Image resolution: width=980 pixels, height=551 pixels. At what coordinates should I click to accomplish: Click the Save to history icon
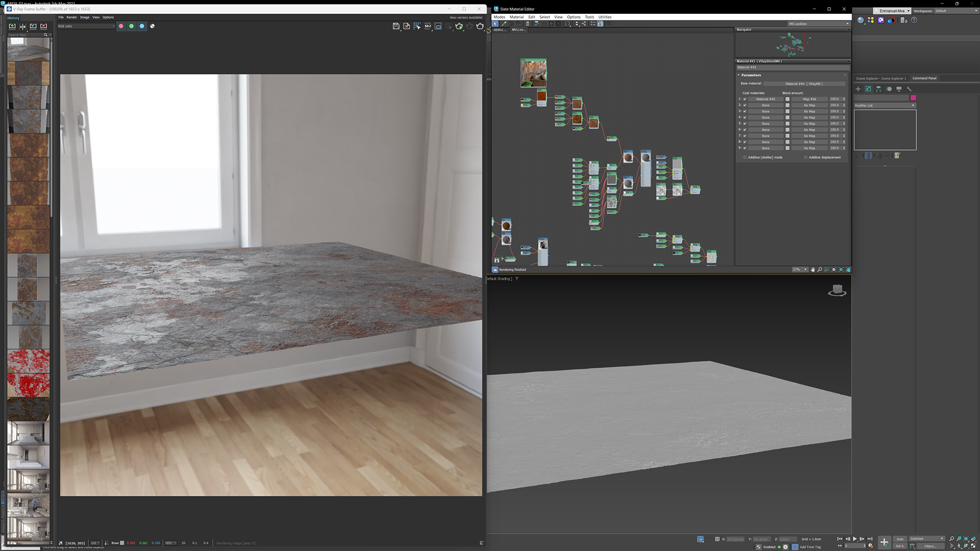(12, 26)
